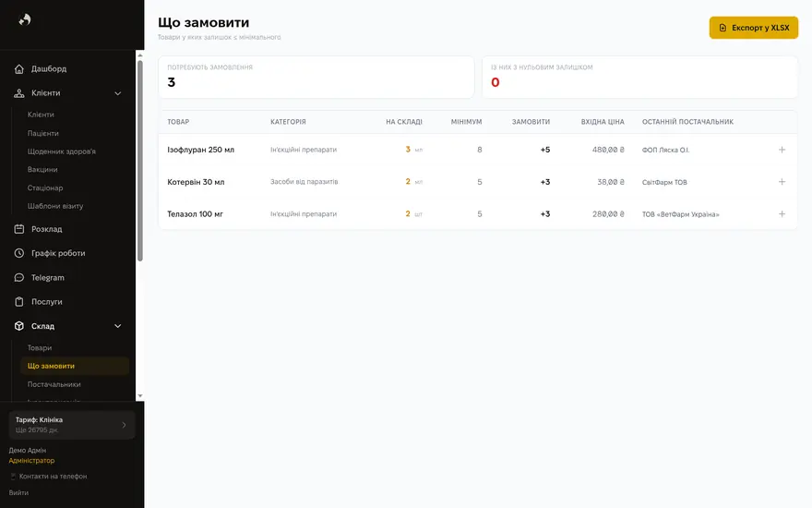Click the Склад box icon
The width and height of the screenshot is (812, 508).
[19, 326]
